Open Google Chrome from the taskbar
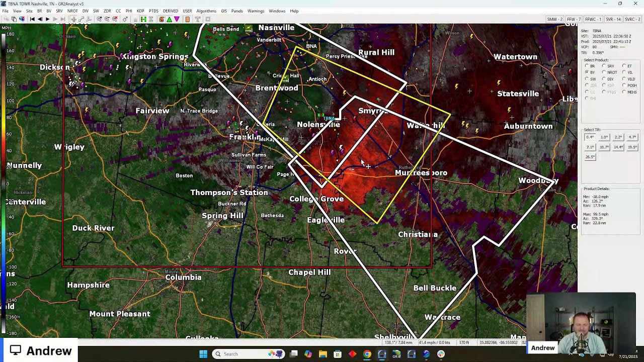This screenshot has width=644, height=362. point(367,354)
